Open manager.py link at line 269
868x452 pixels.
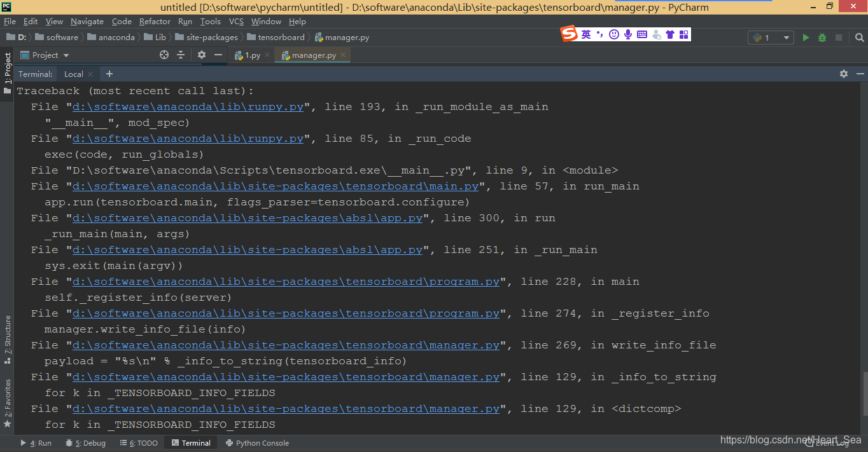click(x=286, y=345)
